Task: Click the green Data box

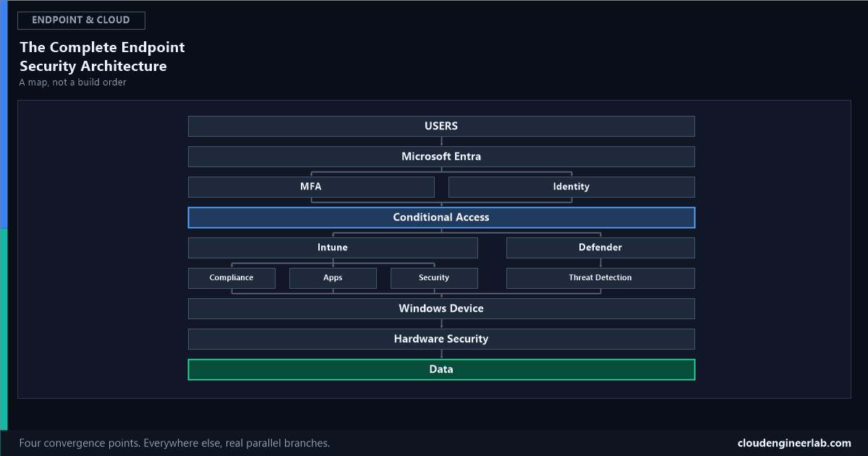Action: tap(441, 369)
